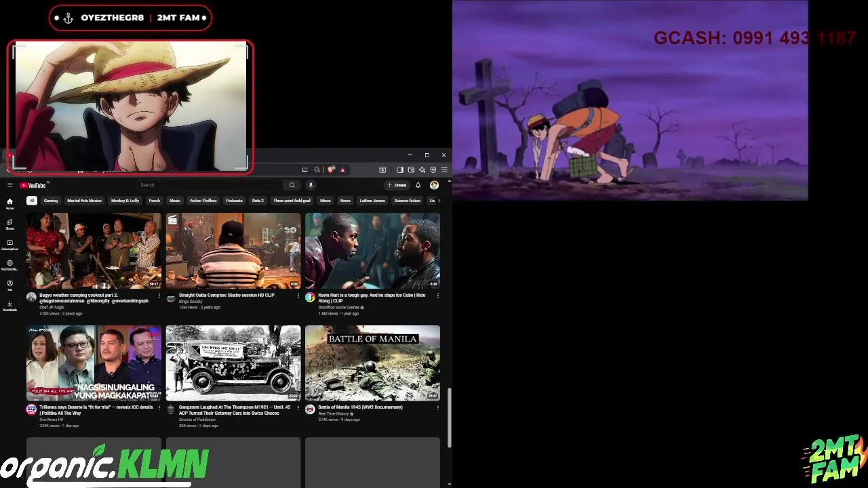Viewport: 868px width, 488px height.
Task: Open Boxoffice Movie Scenes channel link
Action: click(x=339, y=307)
